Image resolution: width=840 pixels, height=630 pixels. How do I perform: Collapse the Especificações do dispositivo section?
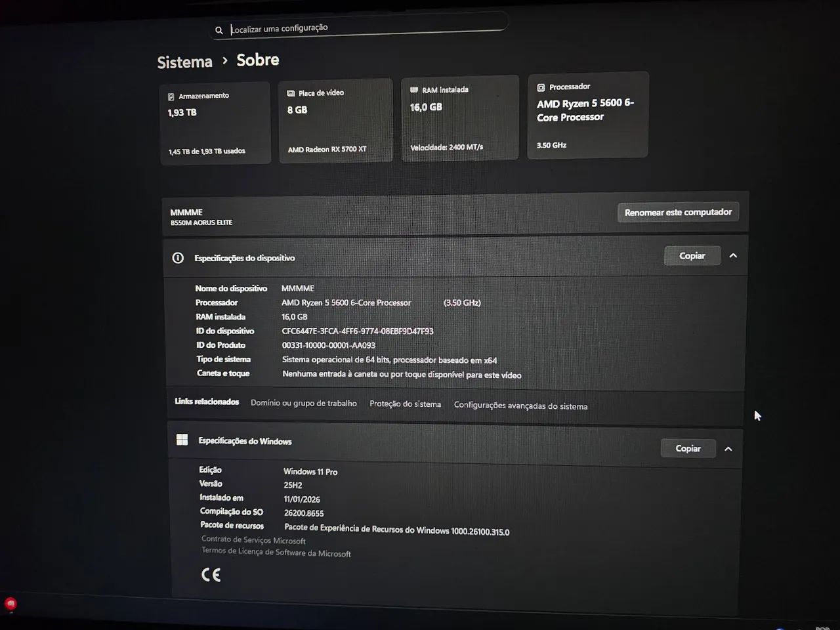click(733, 255)
